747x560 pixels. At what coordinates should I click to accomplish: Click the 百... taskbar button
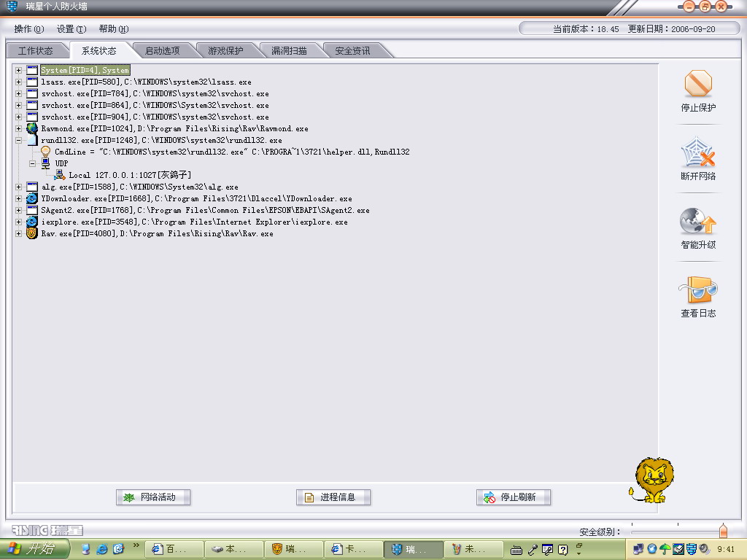[x=174, y=549]
